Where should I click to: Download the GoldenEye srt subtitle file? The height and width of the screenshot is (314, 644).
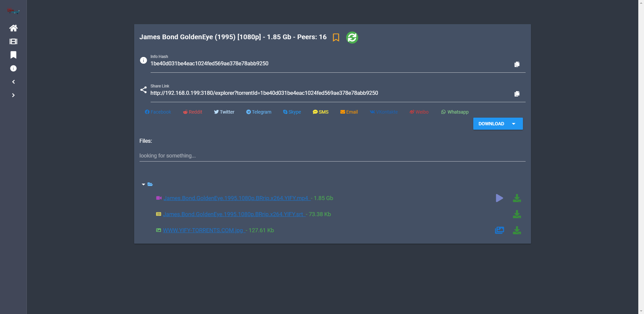click(x=517, y=214)
